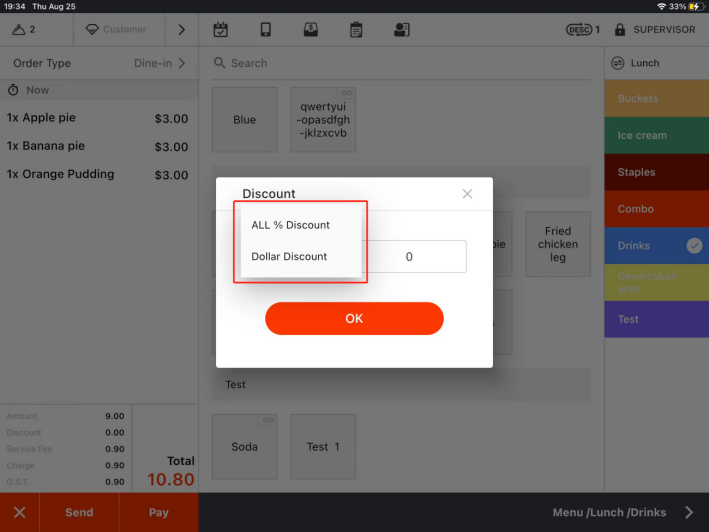Click the red X cancel order icon
The width and height of the screenshot is (709, 532).
coord(19,512)
